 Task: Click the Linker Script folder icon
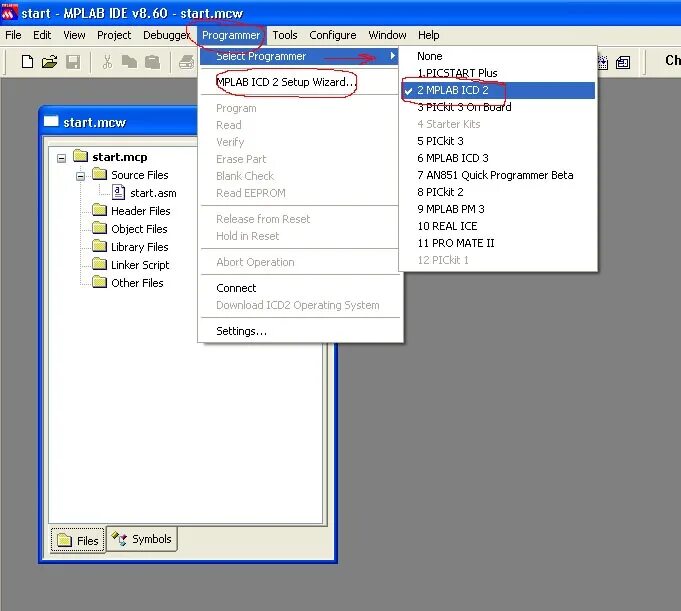99,264
